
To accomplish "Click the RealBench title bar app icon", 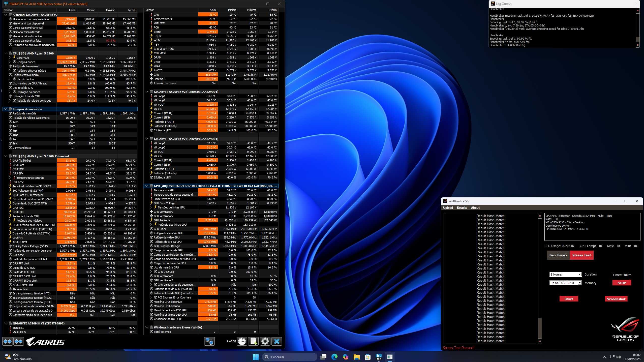I will (445, 201).
